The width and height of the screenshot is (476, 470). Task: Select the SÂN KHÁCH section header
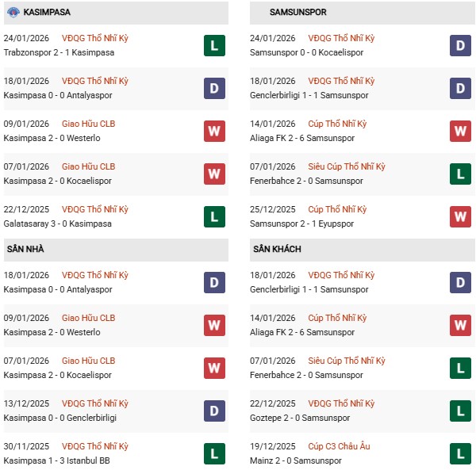(277, 249)
